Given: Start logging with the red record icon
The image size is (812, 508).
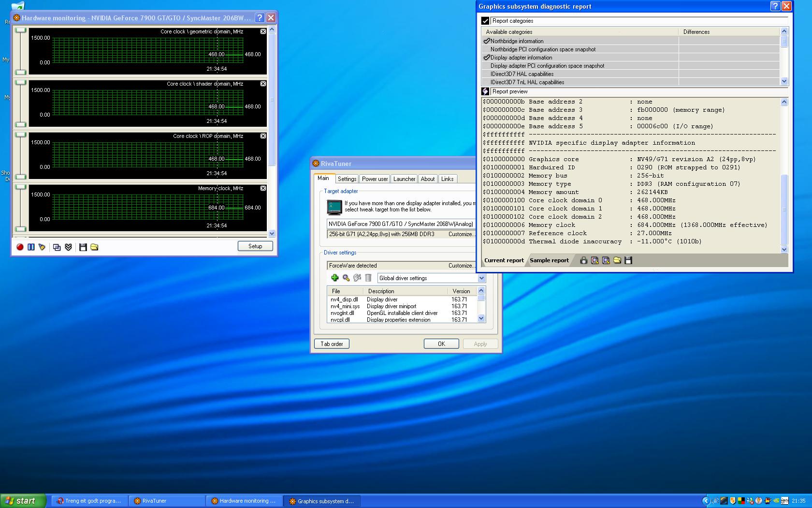Looking at the screenshot, I should pos(20,247).
